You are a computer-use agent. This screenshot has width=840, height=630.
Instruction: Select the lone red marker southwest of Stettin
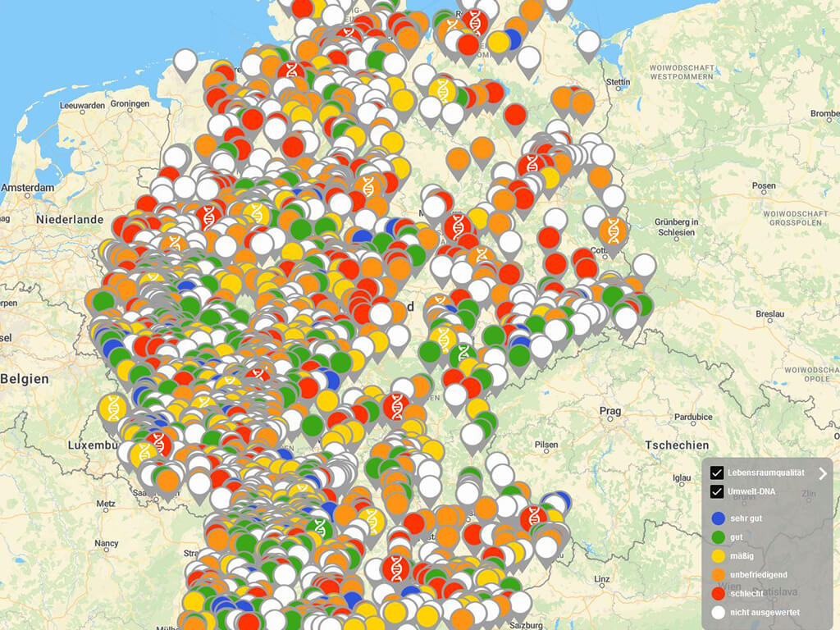515,115
